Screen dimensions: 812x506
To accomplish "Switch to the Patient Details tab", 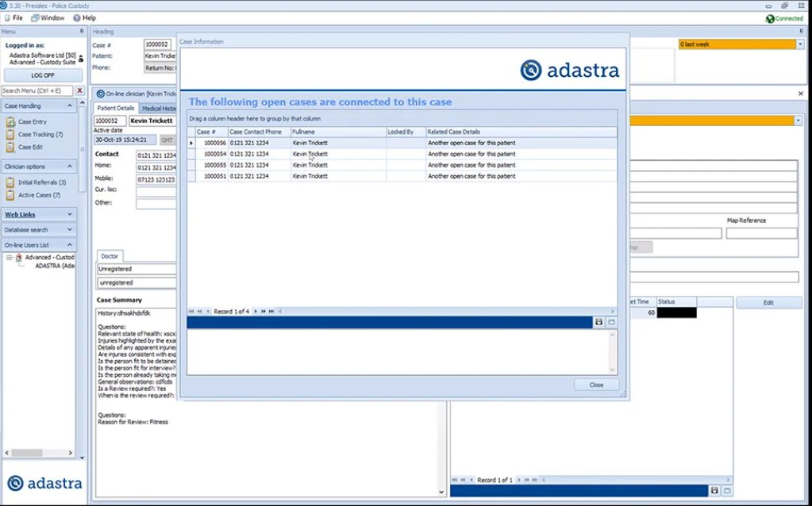I will 115,108.
